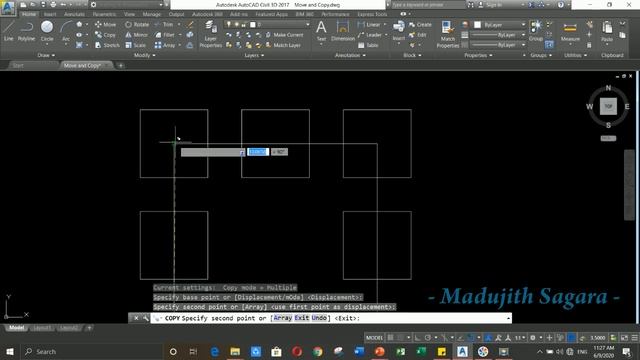640x360 pixels.
Task: Click the dynamic input distance field
Action: click(x=258, y=152)
